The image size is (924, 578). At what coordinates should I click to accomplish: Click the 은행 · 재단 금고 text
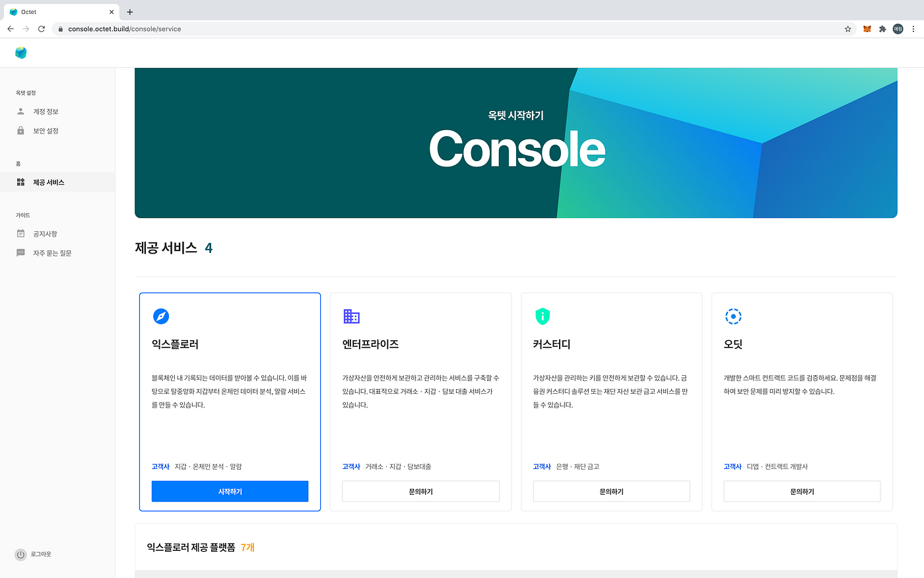click(578, 466)
